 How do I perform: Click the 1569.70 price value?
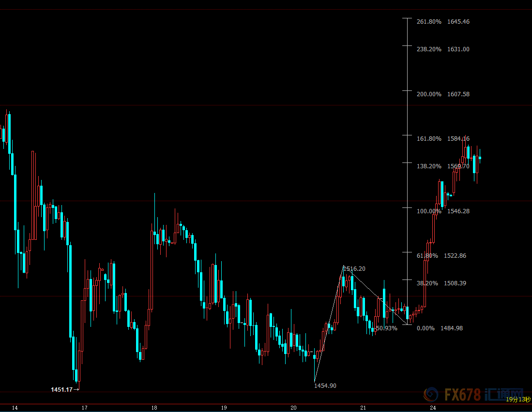pos(458,166)
